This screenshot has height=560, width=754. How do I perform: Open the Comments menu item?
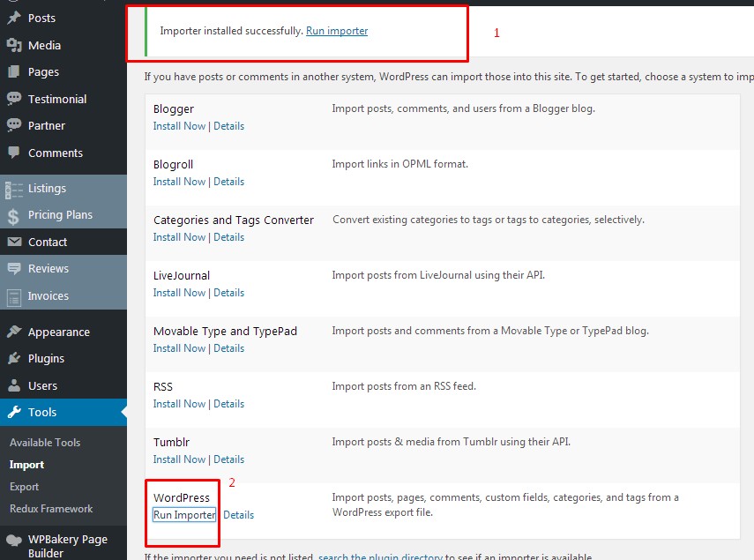tap(55, 153)
